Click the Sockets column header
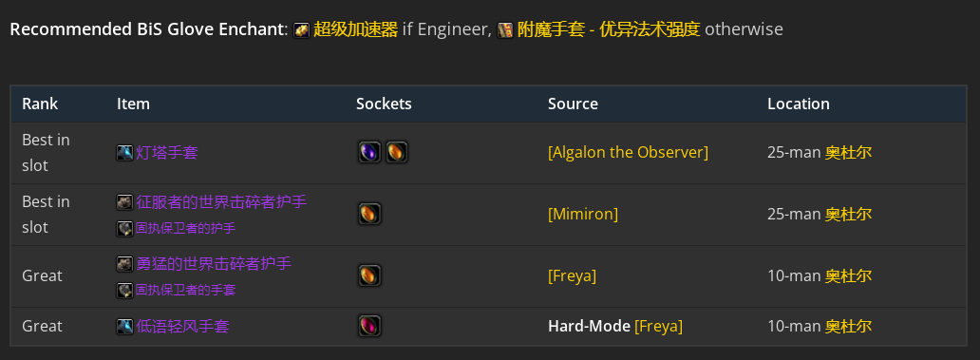 (384, 104)
